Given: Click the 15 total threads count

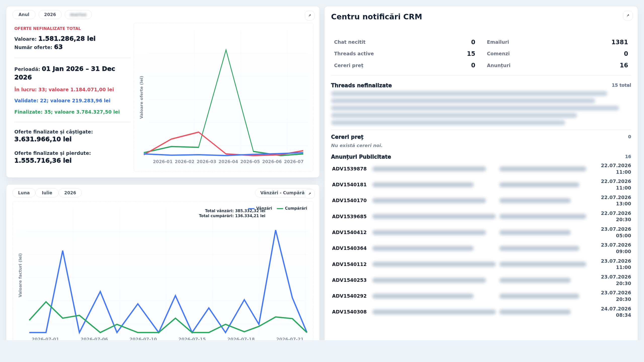Looking at the screenshot, I should click(x=621, y=85).
